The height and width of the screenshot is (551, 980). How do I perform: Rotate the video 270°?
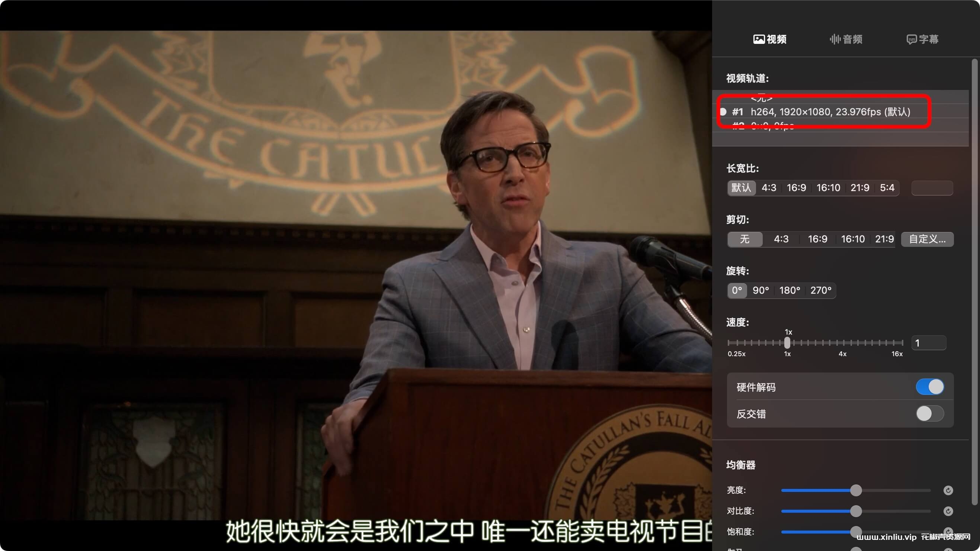[821, 290]
